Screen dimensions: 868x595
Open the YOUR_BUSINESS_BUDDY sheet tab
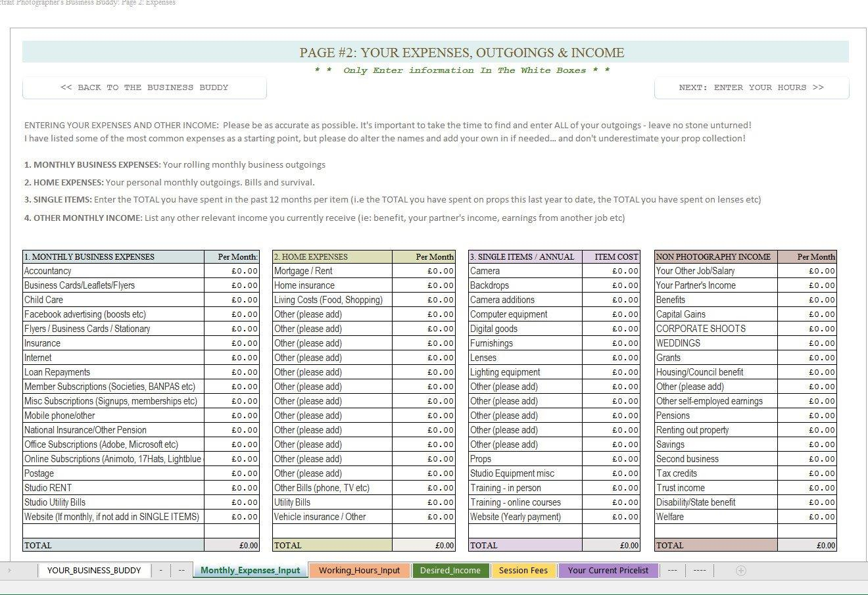click(94, 571)
